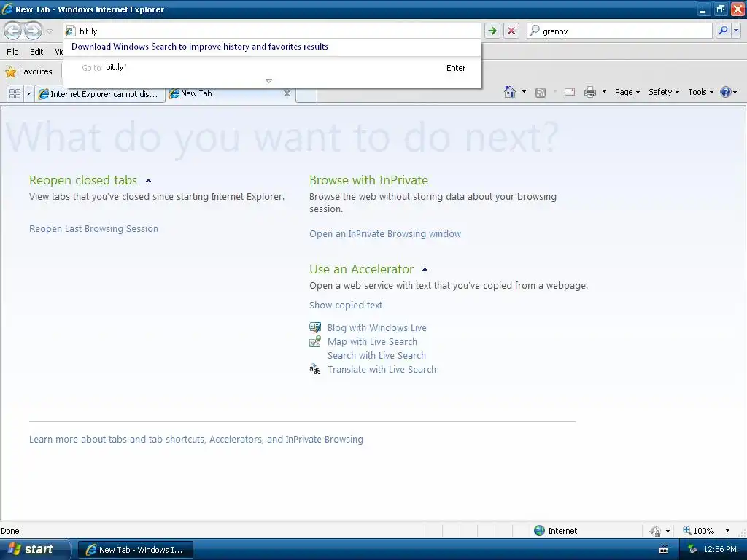
Task: Open the Edit menu
Action: click(36, 52)
